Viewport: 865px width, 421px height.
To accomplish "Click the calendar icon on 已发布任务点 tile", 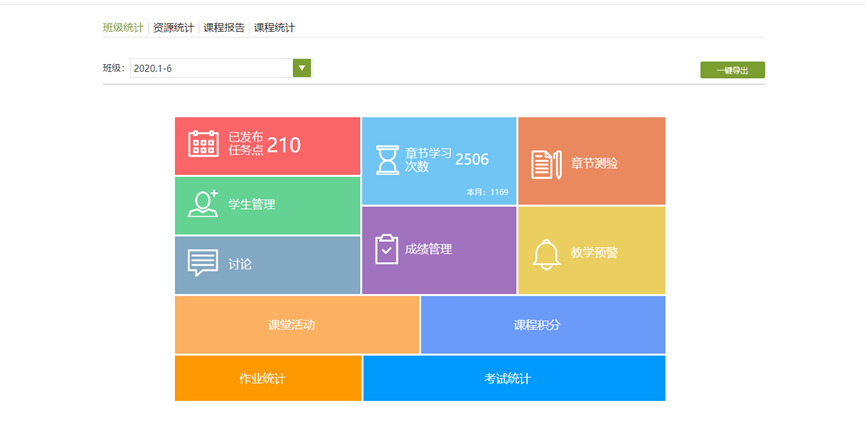I will pos(203,145).
